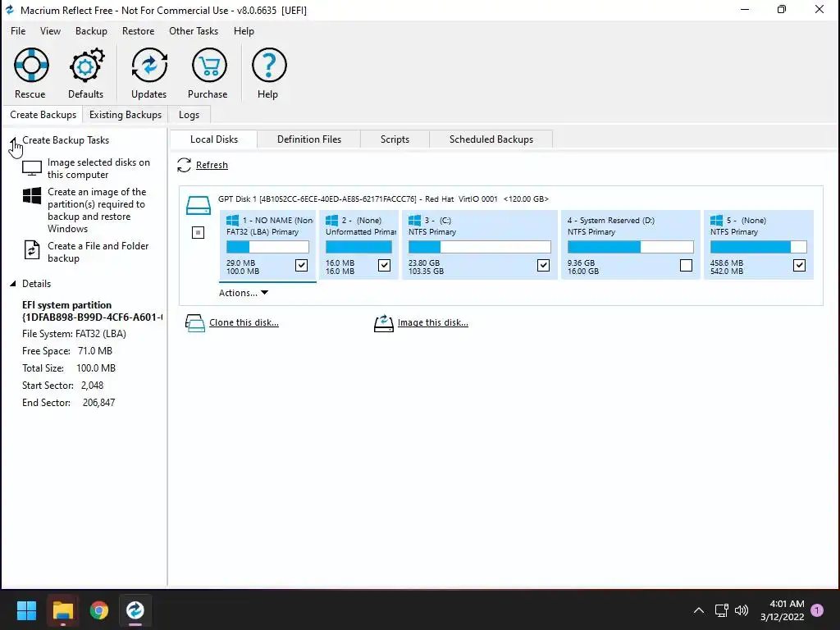
Task: Uncheck partition 3 (C:) checkbox
Action: click(543, 265)
